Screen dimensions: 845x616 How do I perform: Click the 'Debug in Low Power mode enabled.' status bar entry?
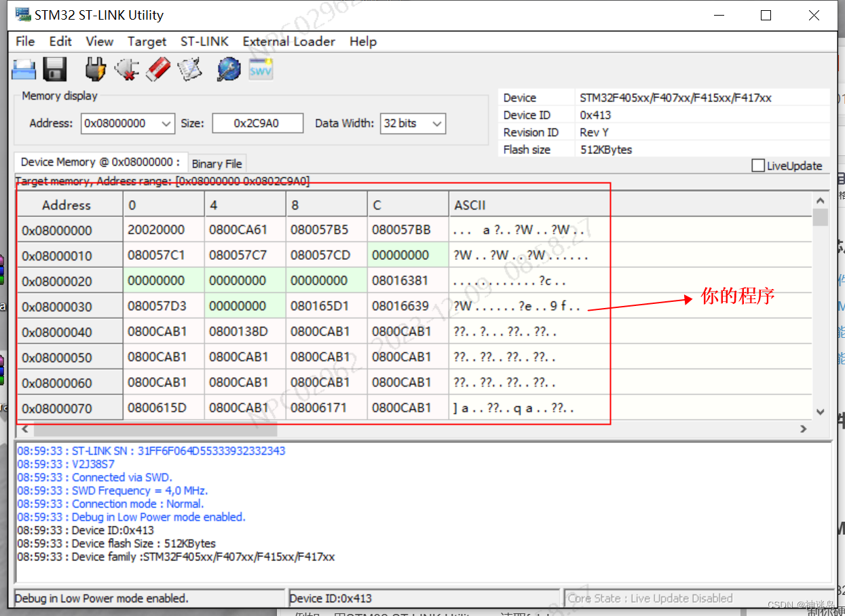click(x=149, y=598)
